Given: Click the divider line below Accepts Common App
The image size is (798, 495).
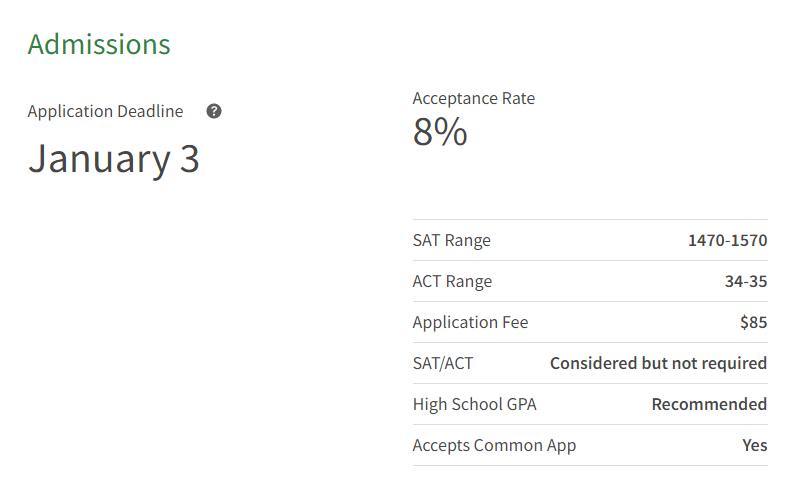Looking at the screenshot, I should click(x=590, y=466).
